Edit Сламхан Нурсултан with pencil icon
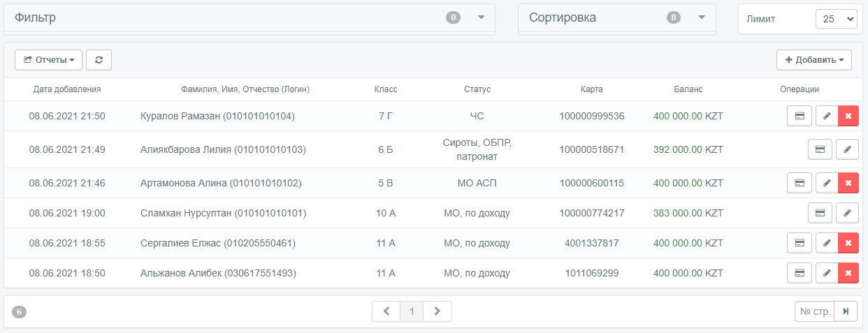 847,213
